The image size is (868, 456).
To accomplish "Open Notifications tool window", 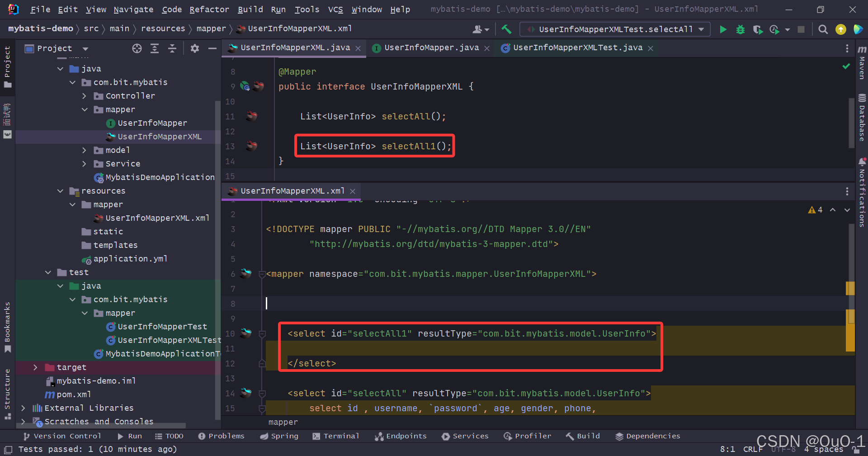I will 862,192.
